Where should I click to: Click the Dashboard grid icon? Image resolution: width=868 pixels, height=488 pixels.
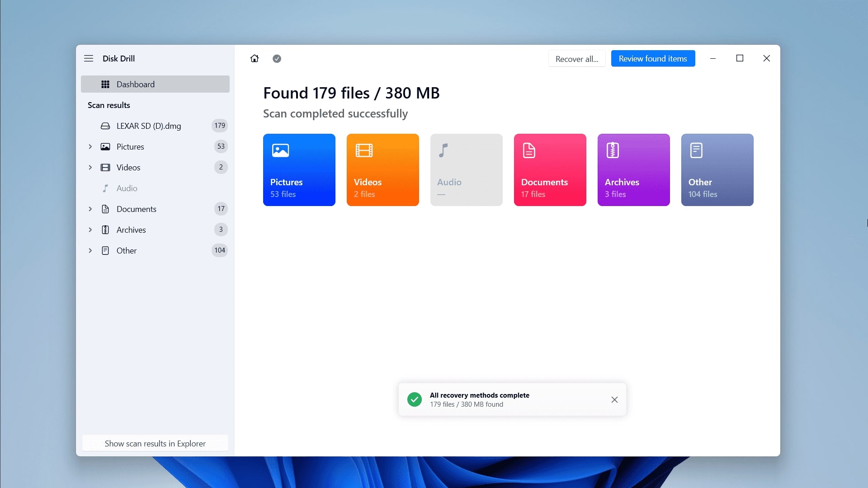105,84
